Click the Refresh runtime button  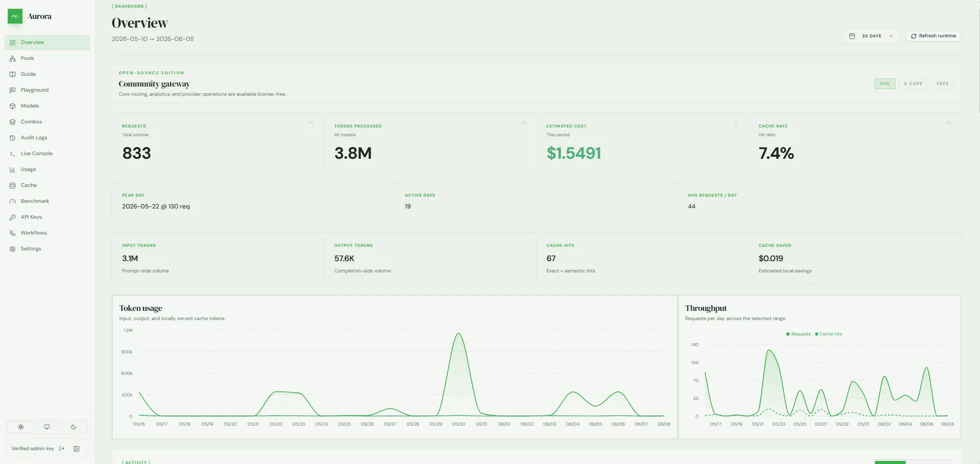933,36
